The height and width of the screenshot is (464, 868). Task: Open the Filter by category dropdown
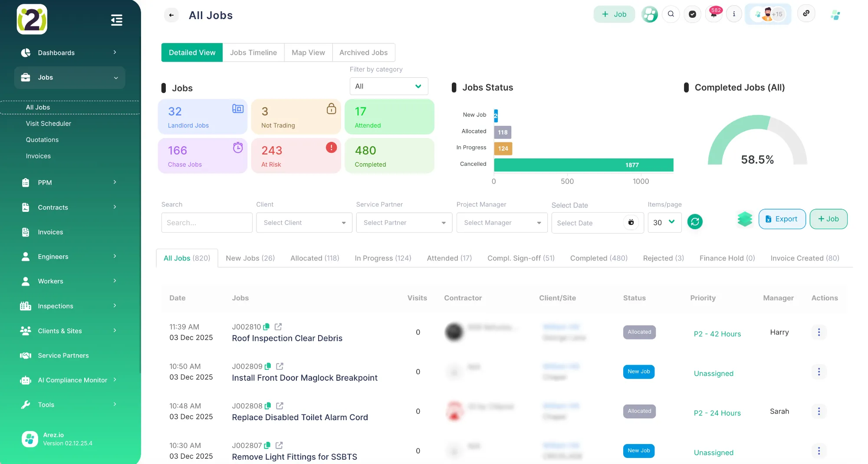click(388, 86)
